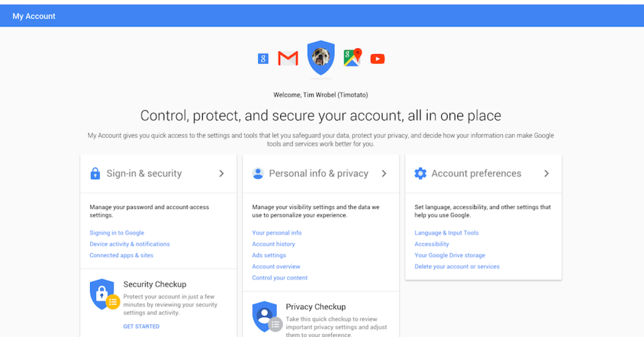Screen dimensions: 644x337
Task: Click My Account header title
Action: (x=34, y=16)
